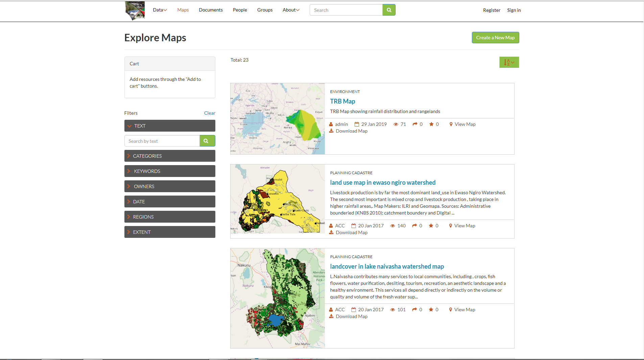Open the People page
The image size is (644, 360).
click(x=240, y=10)
